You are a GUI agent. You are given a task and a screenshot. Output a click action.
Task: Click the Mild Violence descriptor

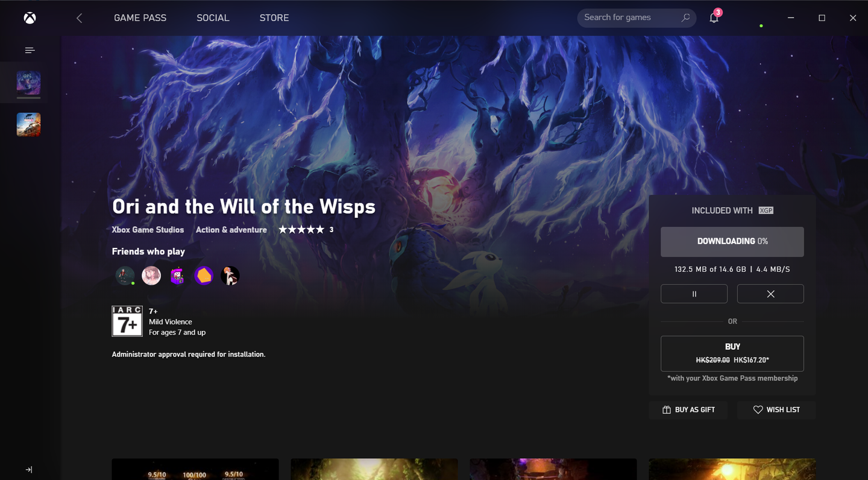(x=171, y=322)
